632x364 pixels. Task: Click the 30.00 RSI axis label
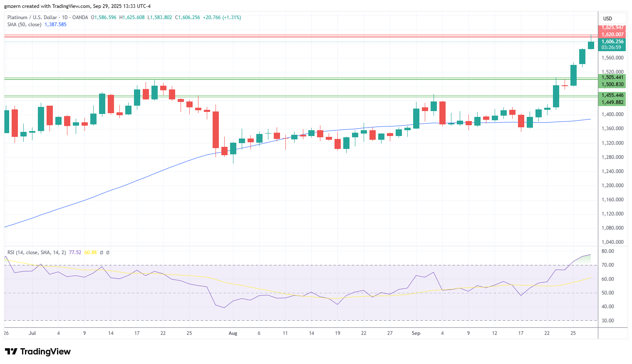pyautogui.click(x=608, y=321)
